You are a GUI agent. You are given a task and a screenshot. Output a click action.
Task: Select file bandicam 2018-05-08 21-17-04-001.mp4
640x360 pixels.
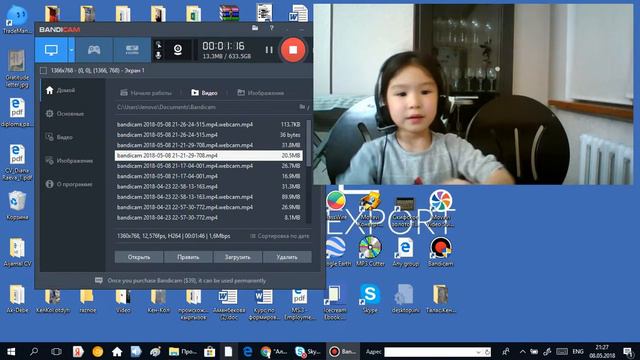click(209, 176)
